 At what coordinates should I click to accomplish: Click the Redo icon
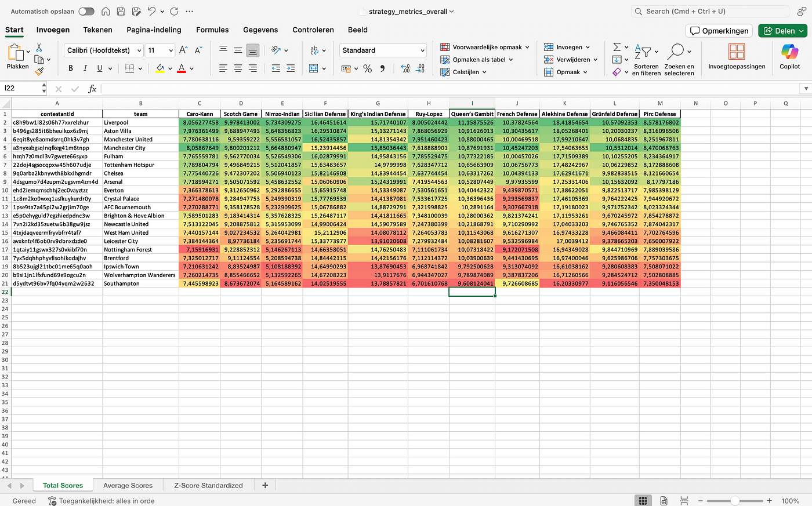[x=175, y=11]
